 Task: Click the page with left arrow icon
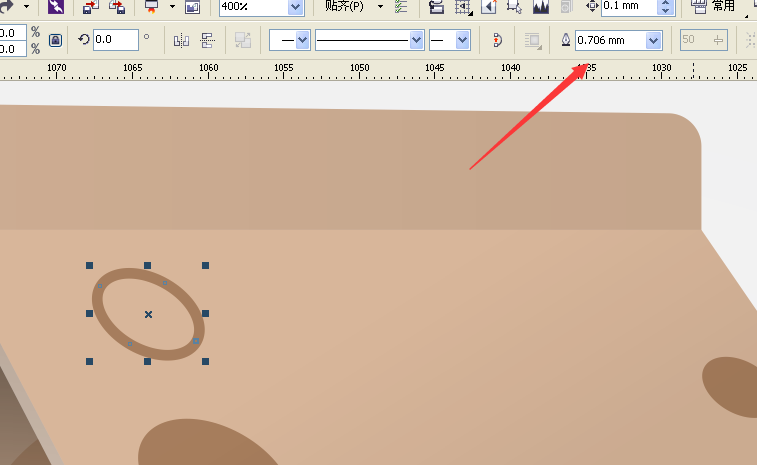489,6
